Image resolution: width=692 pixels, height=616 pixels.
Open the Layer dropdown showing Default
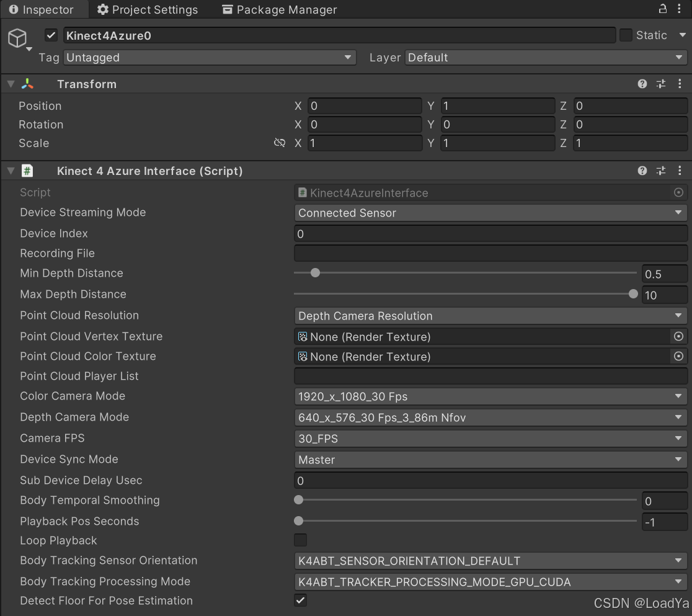(x=546, y=58)
